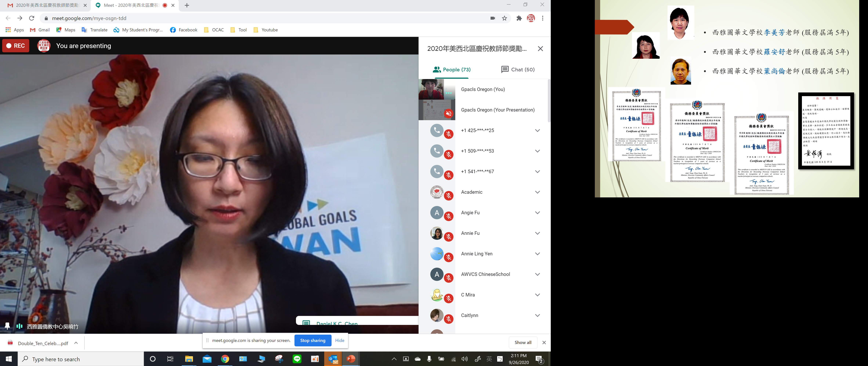Image resolution: width=868 pixels, height=366 pixels.
Task: Toggle mute for +1 425 phone participant
Action: pyautogui.click(x=449, y=134)
